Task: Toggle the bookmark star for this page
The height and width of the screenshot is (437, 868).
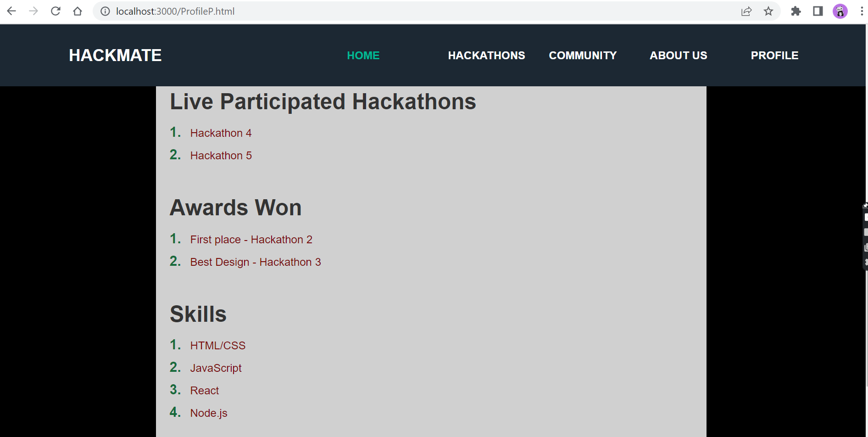Action: 768,11
